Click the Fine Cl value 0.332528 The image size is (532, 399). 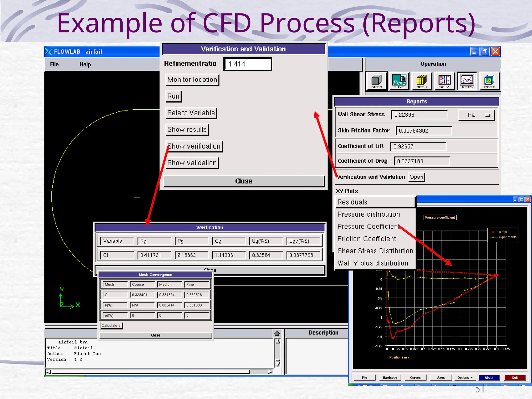click(197, 295)
